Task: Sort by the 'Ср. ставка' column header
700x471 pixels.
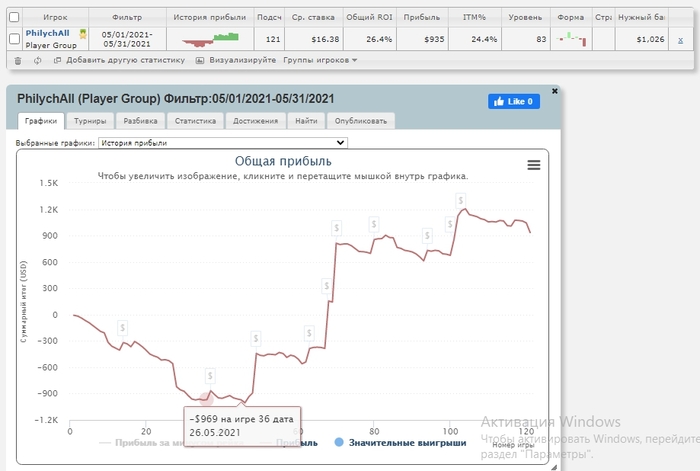Action: [x=313, y=17]
